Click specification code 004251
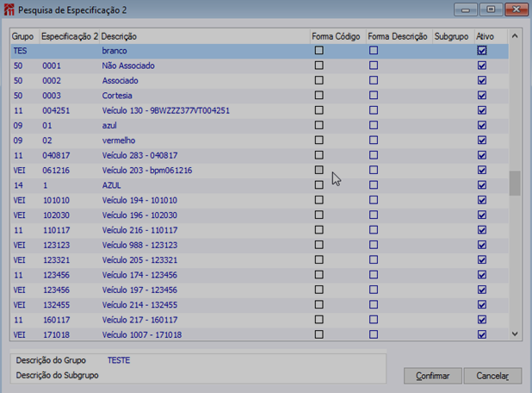Viewport: 532px width, 393px height. 56,110
